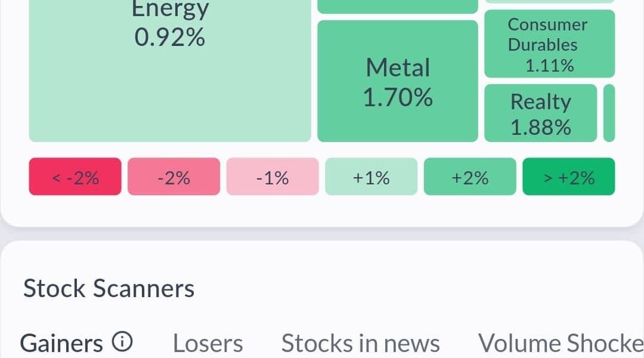Image resolution: width=644 pixels, height=358 pixels.
Task: Click the dark green '> +2%' legend swatch
Action: tap(568, 177)
